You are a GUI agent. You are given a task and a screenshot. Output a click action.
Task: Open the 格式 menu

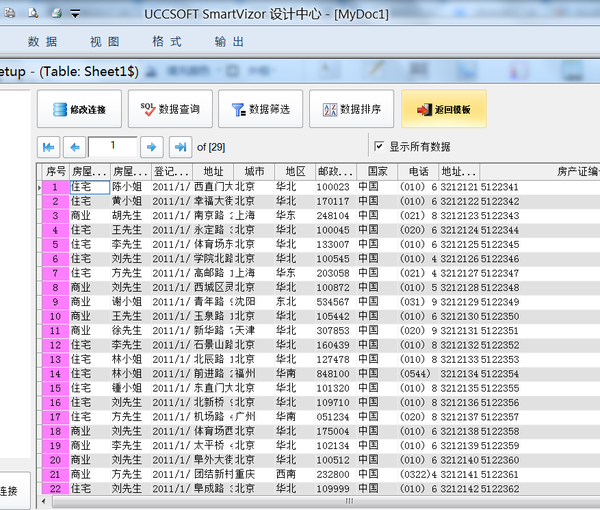tap(167, 41)
